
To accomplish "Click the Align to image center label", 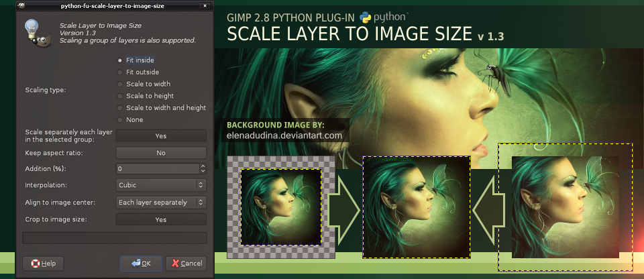I will 60,202.
